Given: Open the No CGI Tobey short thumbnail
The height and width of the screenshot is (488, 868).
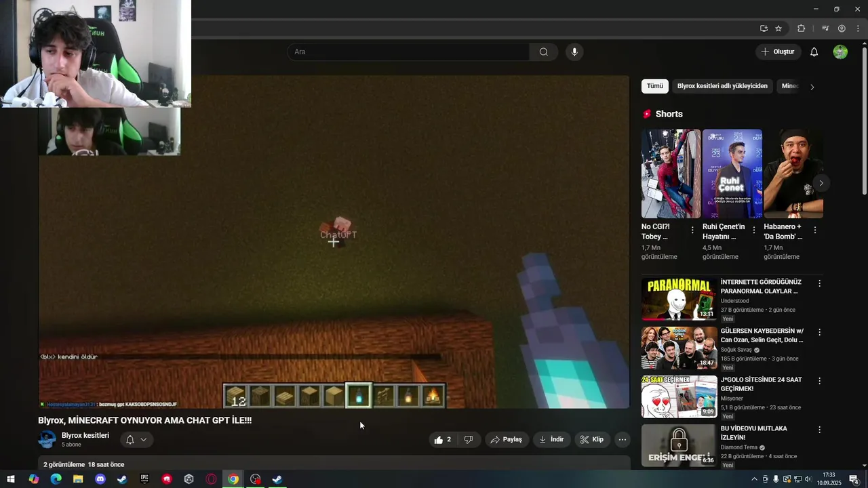Looking at the screenshot, I should click(671, 174).
